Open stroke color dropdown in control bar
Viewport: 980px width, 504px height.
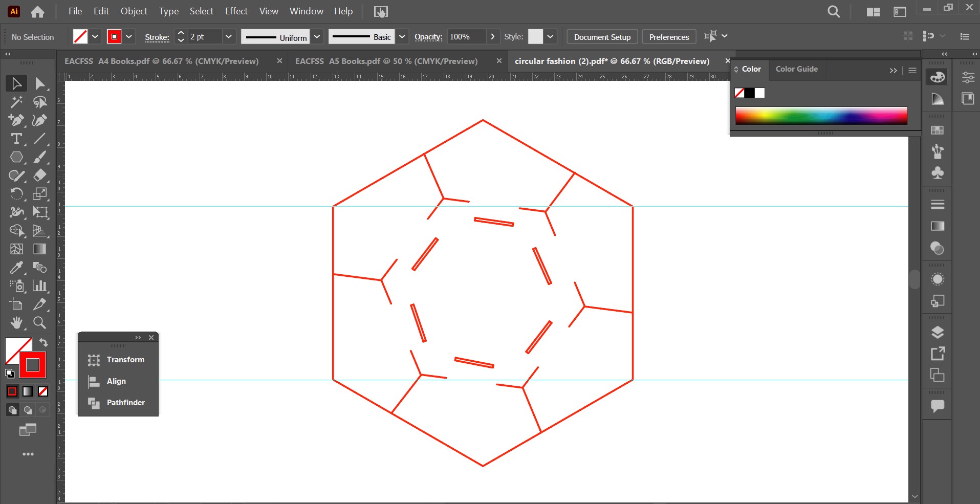(x=129, y=37)
